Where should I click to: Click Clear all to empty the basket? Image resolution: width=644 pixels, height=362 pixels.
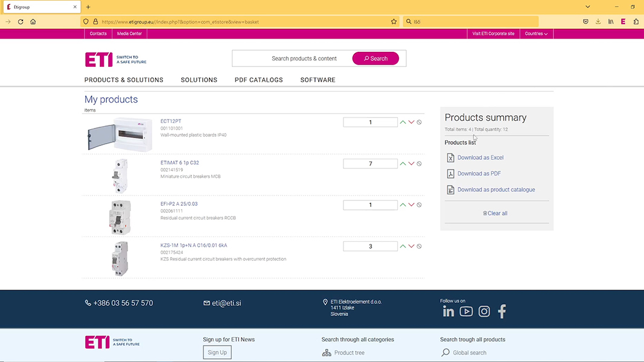point(495,213)
